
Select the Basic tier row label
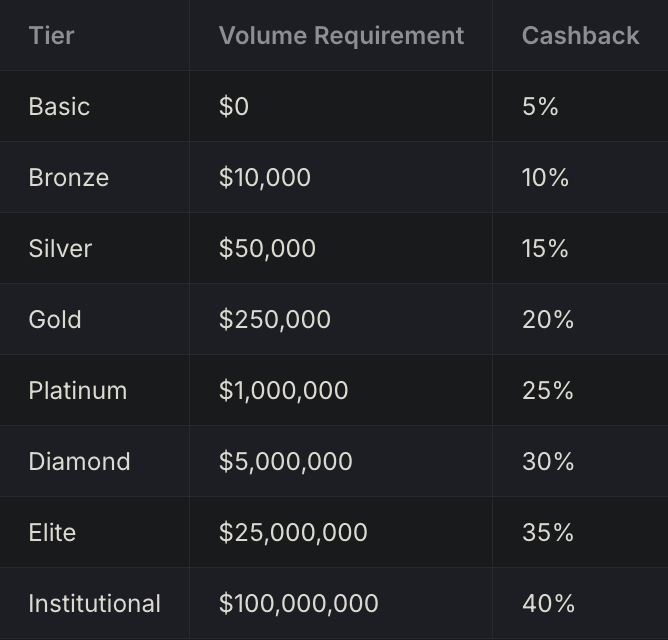click(59, 107)
